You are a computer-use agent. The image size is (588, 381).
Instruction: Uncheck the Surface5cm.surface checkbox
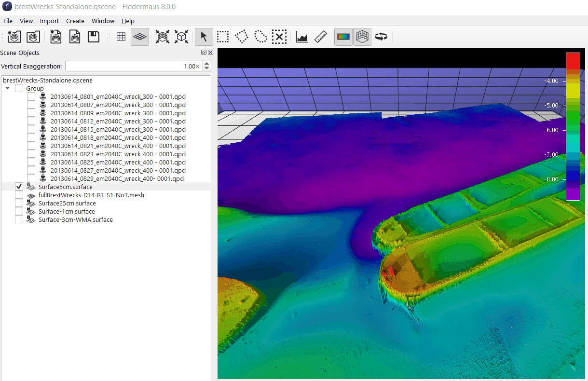pos(19,187)
